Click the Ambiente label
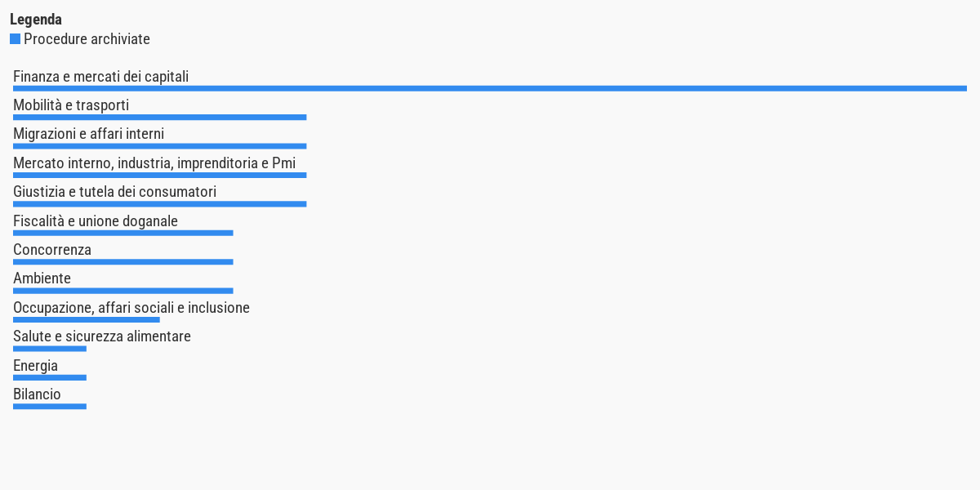 (42, 278)
